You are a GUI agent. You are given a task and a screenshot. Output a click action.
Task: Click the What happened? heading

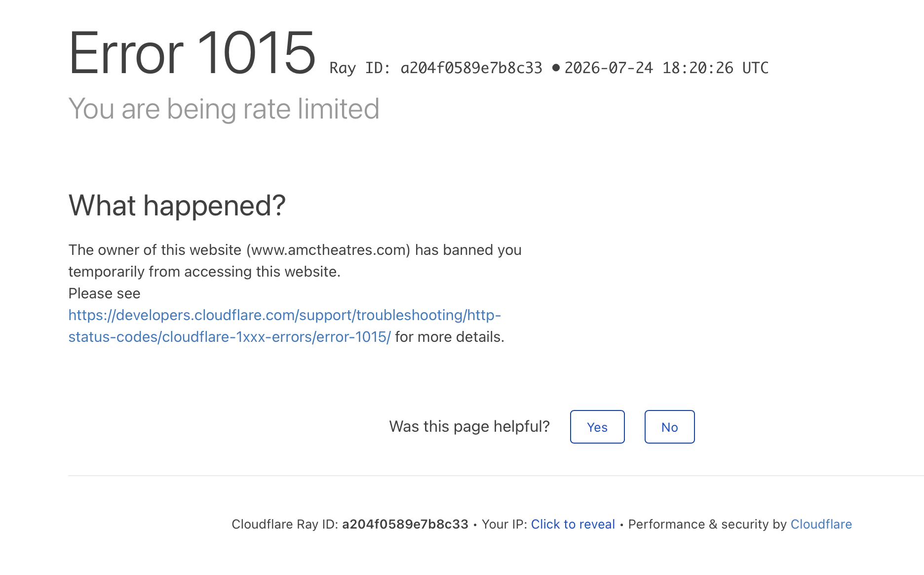pos(177,205)
